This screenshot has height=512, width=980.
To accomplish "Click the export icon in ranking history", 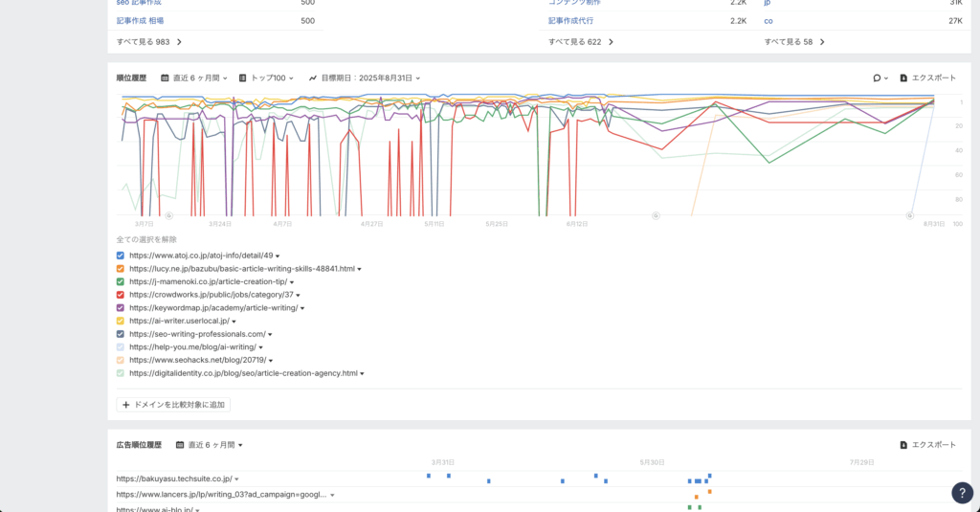I will (903, 78).
